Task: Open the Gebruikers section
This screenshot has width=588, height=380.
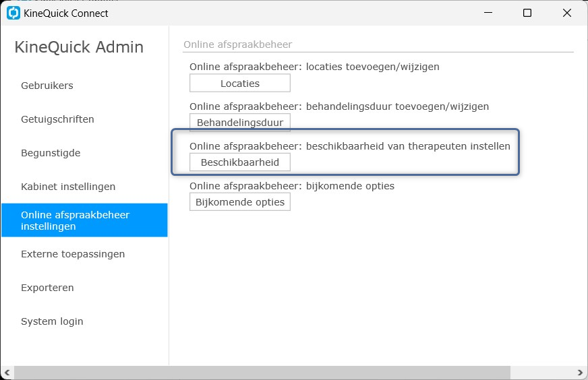Action: point(47,86)
